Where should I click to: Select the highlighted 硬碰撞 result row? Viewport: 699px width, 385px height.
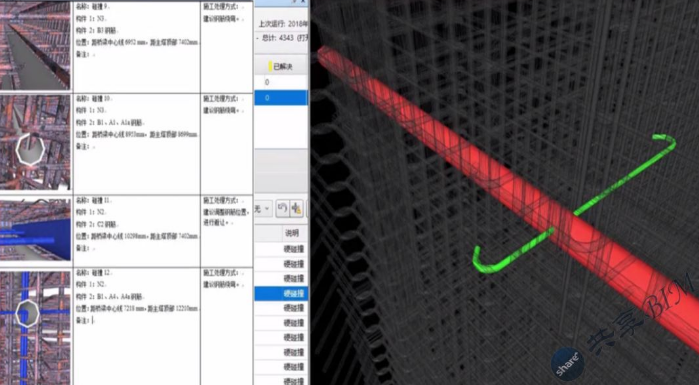coord(281,293)
